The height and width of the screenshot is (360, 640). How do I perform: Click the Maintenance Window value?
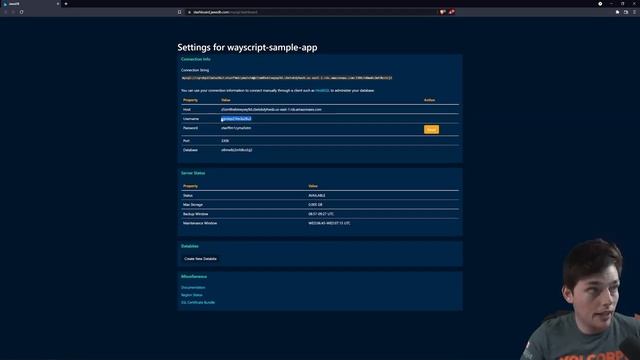[x=329, y=223]
